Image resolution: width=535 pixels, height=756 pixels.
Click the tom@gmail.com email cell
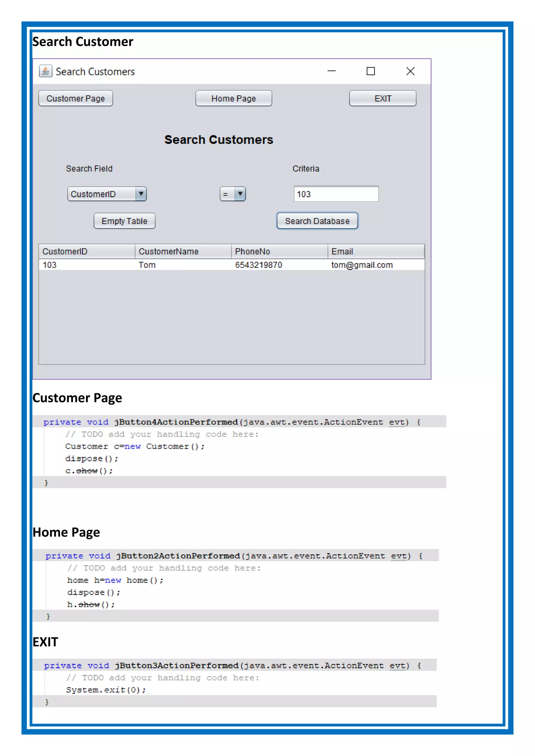point(362,265)
